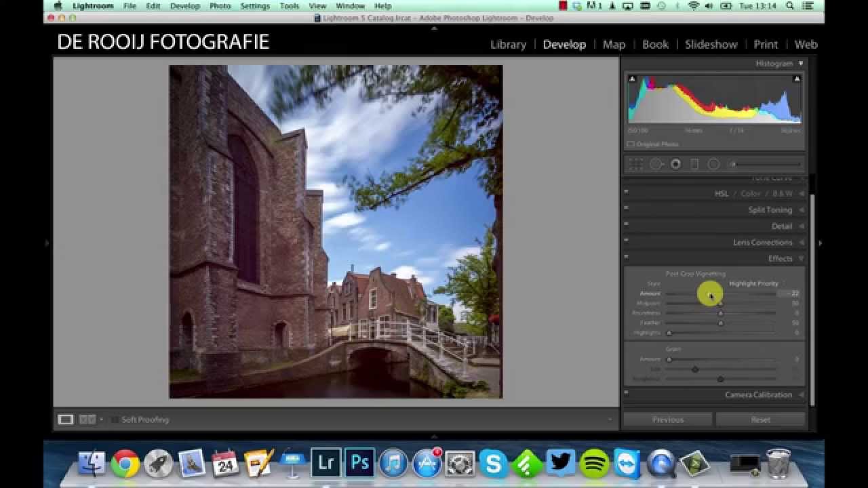Screen dimensions: 868x488
Task: Click the vignette Midpoint slider handle
Action: coord(720,304)
